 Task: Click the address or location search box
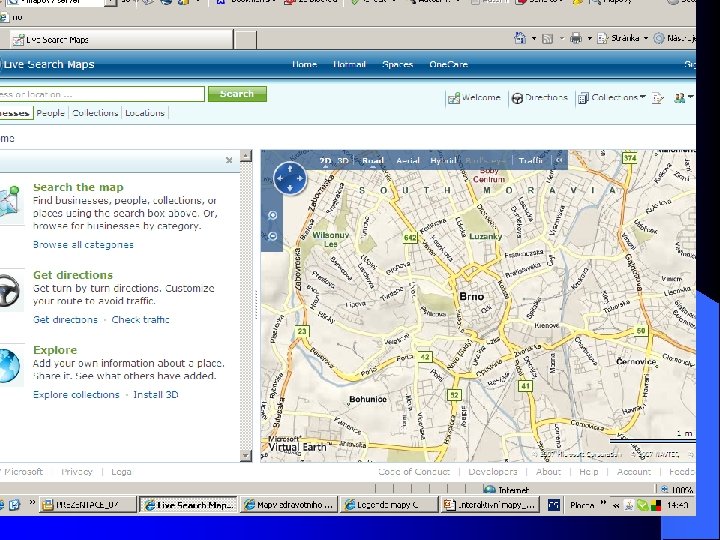coord(101,94)
